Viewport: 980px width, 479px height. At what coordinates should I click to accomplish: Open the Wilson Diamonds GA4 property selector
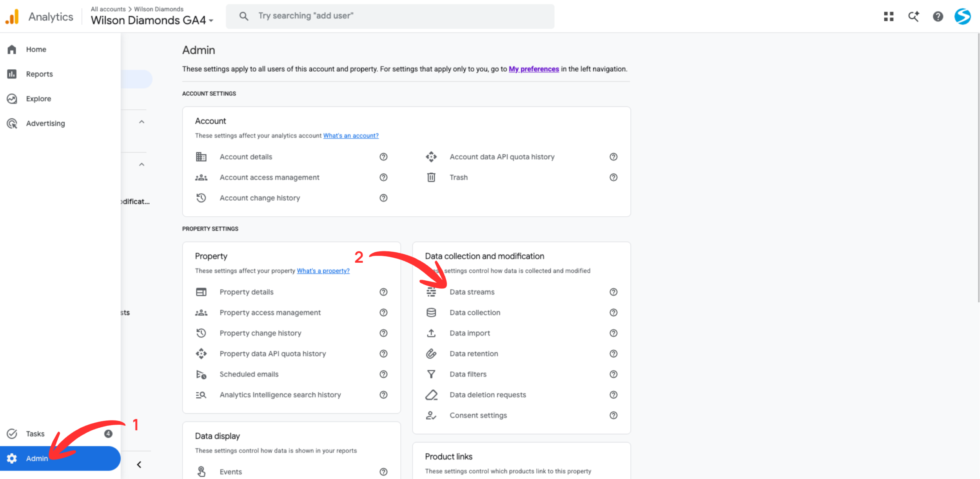152,20
